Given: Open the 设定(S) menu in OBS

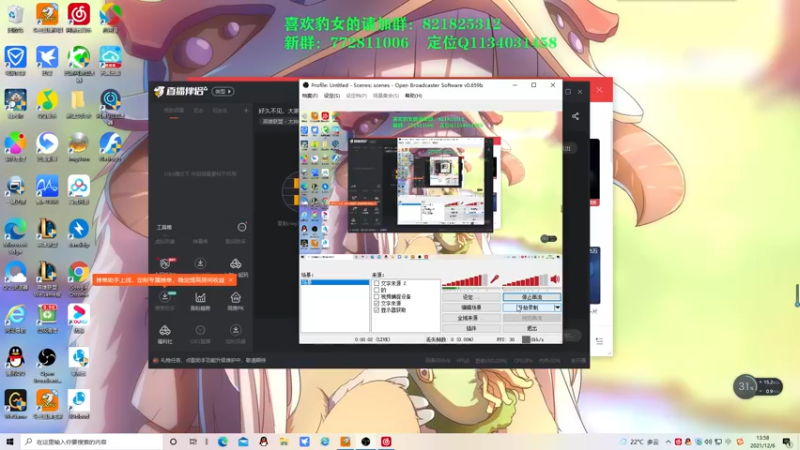Looking at the screenshot, I should [332, 95].
